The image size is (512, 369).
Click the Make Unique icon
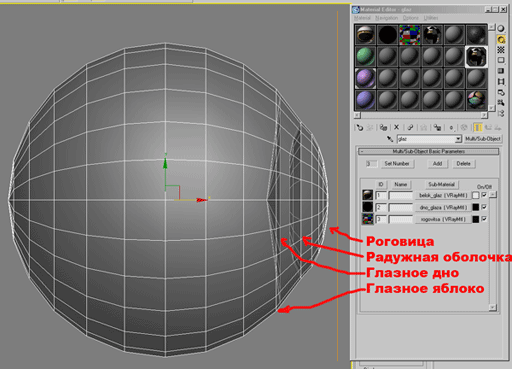point(423,127)
